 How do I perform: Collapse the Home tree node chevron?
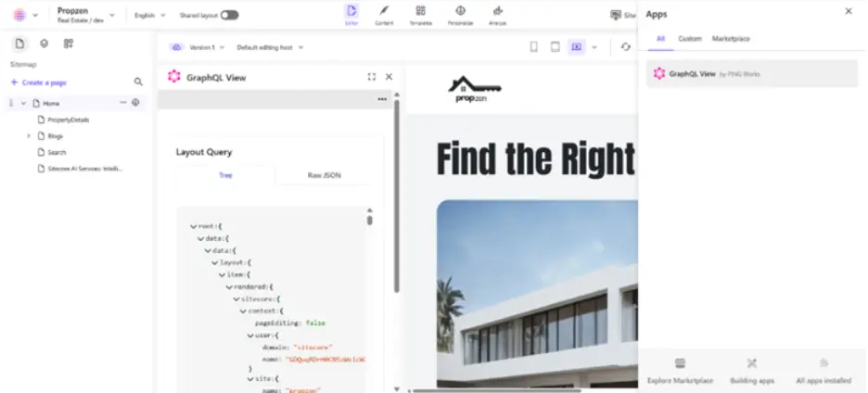click(x=23, y=104)
